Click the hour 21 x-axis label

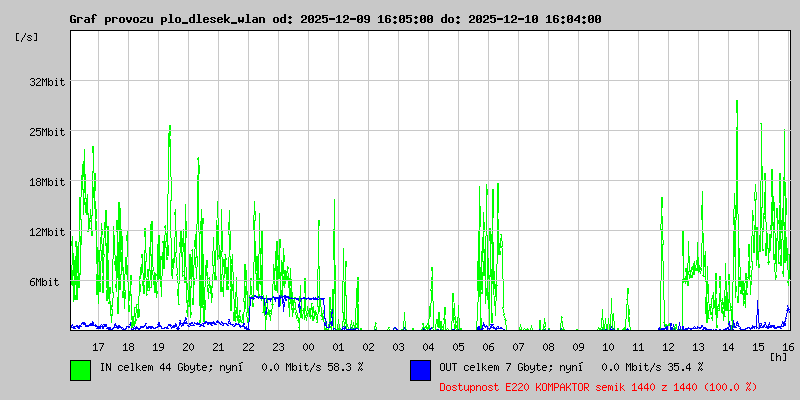(x=218, y=347)
